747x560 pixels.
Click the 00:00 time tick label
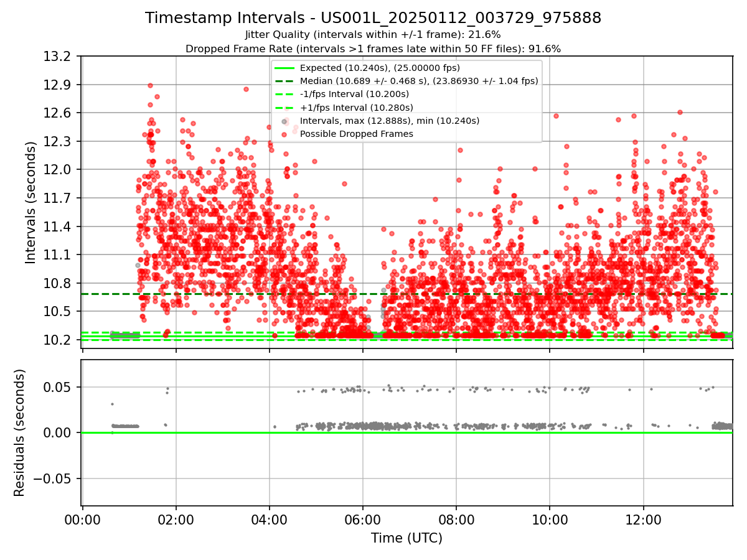click(x=83, y=519)
